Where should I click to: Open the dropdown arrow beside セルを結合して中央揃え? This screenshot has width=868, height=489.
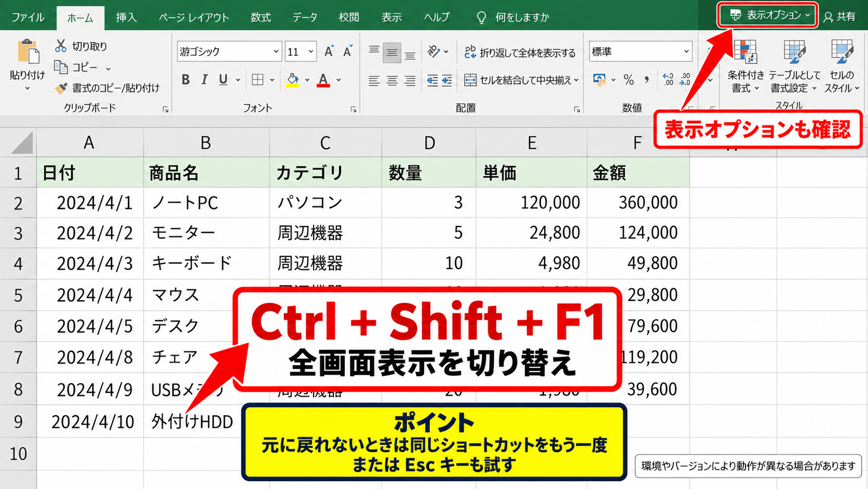576,80
